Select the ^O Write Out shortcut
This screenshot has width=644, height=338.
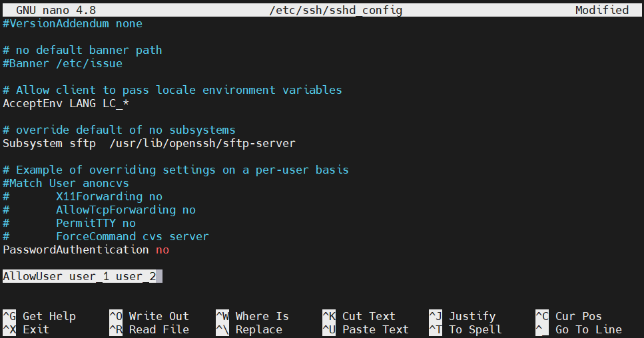pyautogui.click(x=149, y=316)
